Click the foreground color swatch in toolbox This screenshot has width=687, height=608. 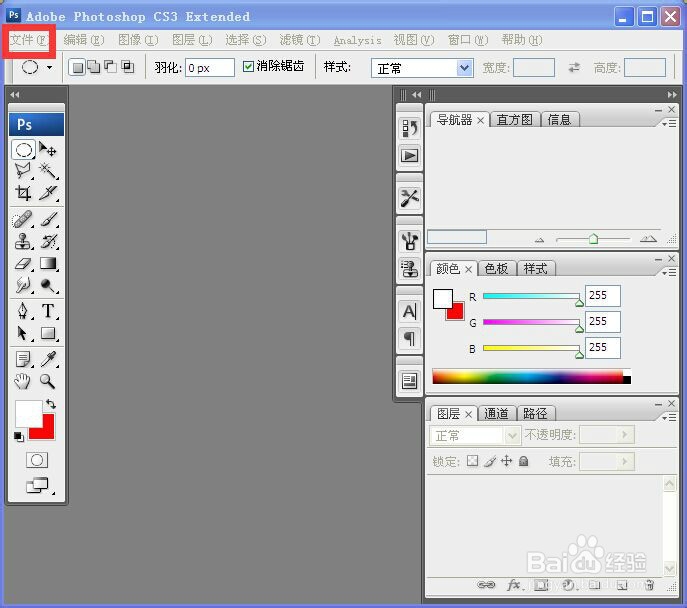click(28, 414)
